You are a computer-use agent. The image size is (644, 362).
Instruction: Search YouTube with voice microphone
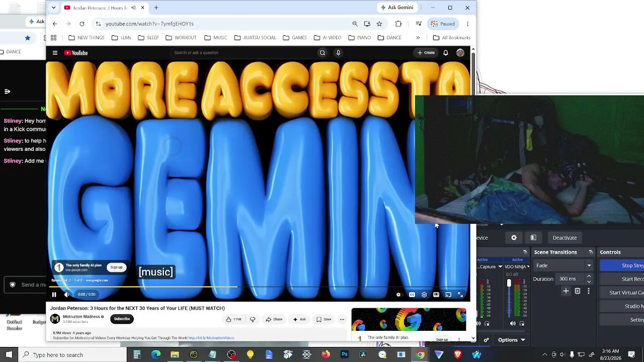338,53
